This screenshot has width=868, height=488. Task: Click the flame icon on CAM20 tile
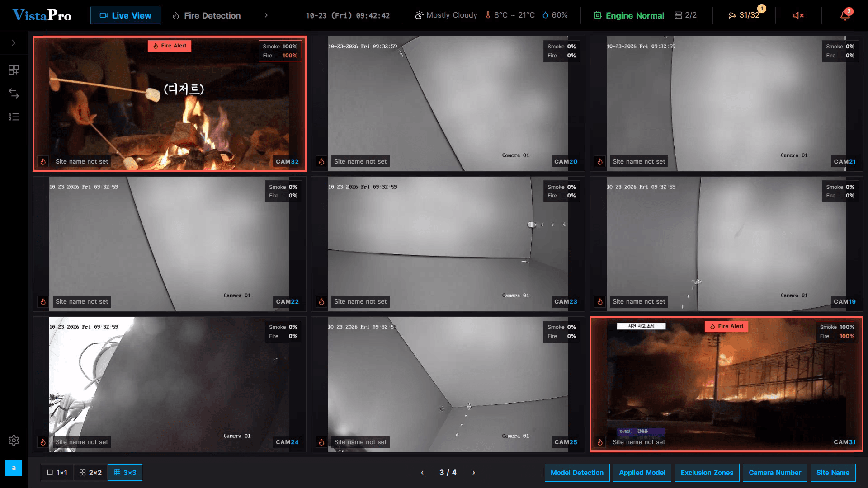321,161
